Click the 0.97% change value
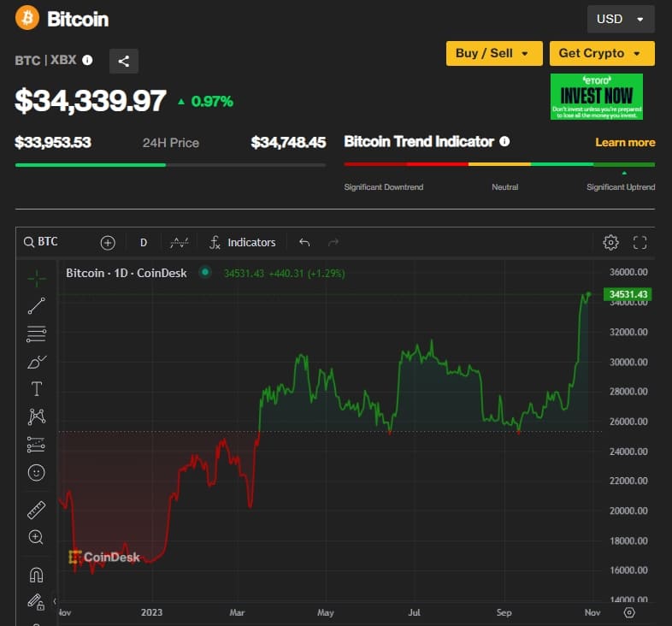The image size is (672, 626). [x=212, y=102]
